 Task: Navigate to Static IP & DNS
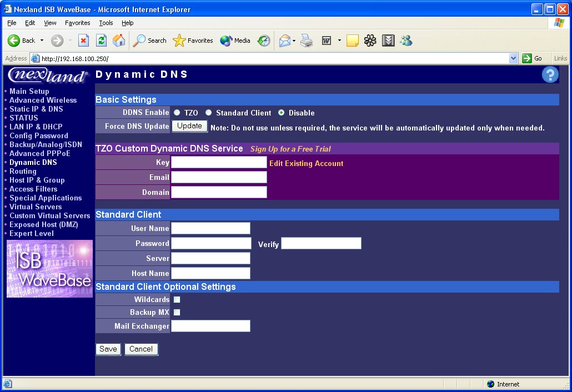36,109
